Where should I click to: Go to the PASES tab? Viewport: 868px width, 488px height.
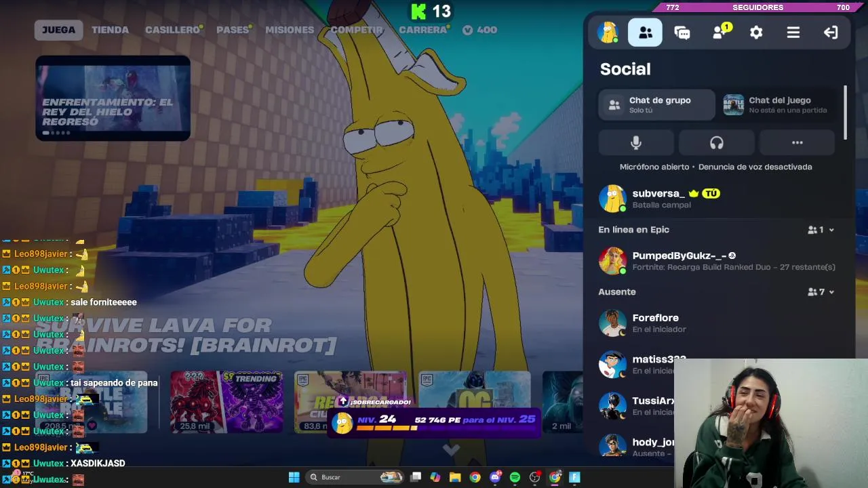[233, 30]
